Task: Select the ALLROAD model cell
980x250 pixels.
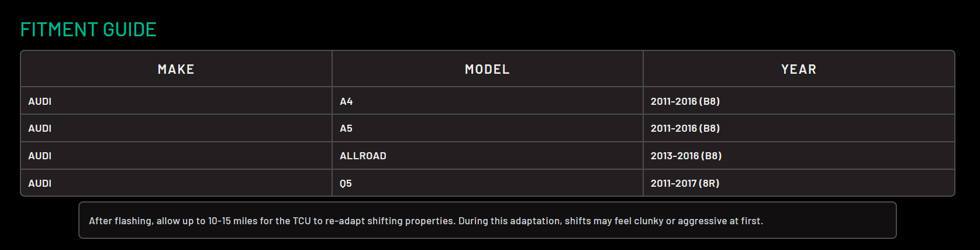Action: (x=363, y=156)
